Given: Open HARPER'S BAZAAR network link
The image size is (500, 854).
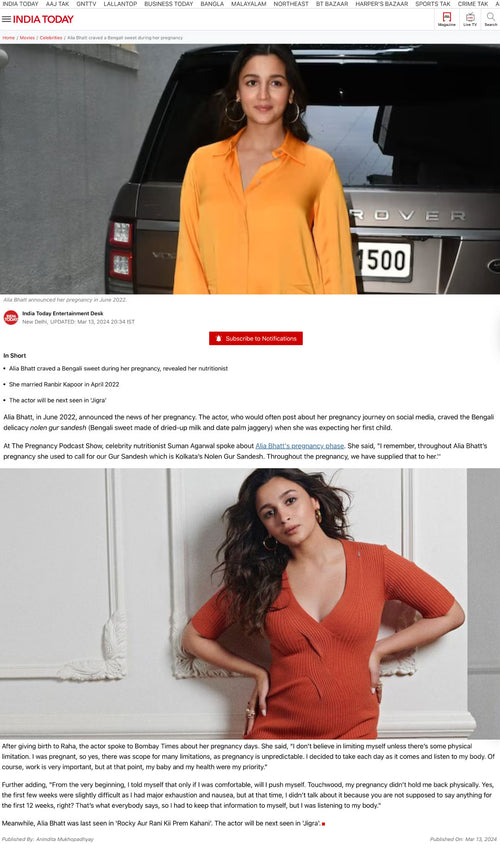Looking at the screenshot, I should pyautogui.click(x=381, y=4).
